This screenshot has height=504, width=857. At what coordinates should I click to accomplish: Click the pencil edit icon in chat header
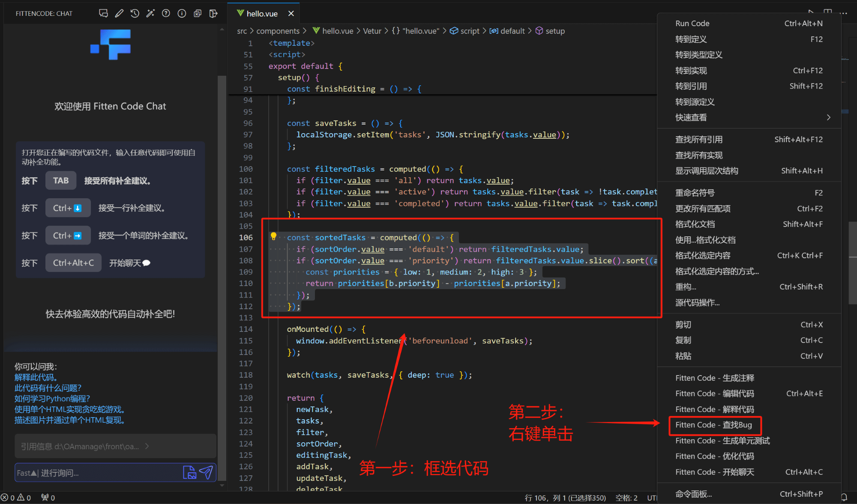click(x=119, y=13)
